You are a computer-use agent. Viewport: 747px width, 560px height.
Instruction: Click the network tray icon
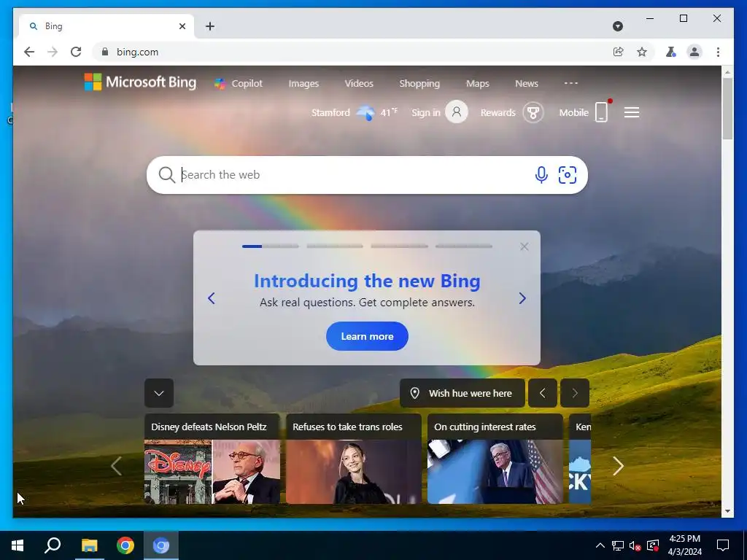pos(618,545)
